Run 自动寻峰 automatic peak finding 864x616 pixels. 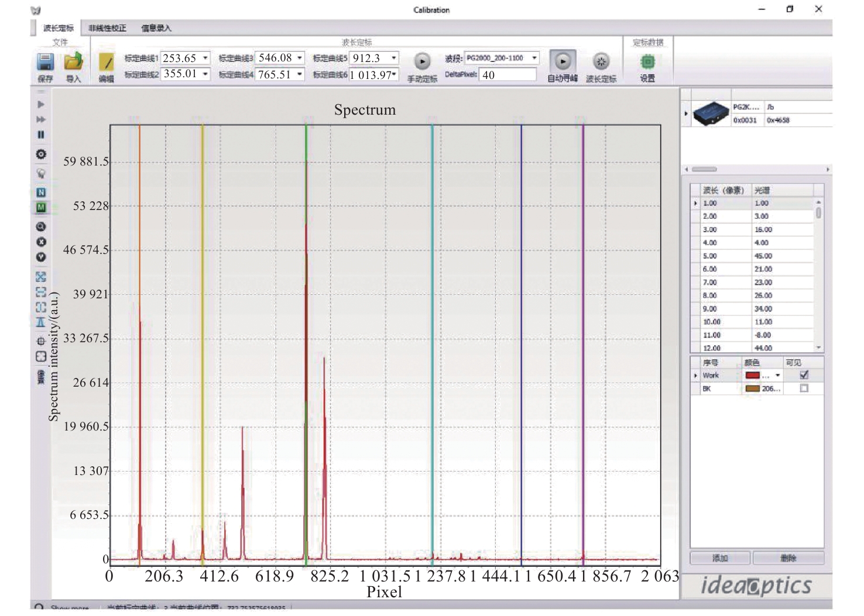coord(563,61)
